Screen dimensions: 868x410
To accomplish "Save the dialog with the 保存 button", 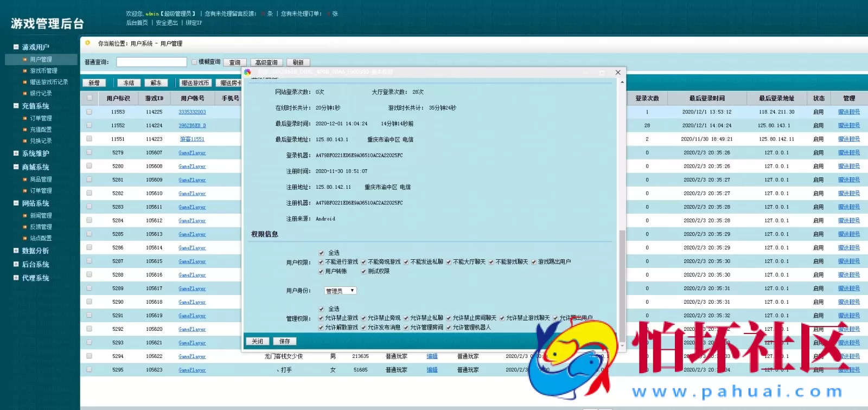I will (x=285, y=342).
